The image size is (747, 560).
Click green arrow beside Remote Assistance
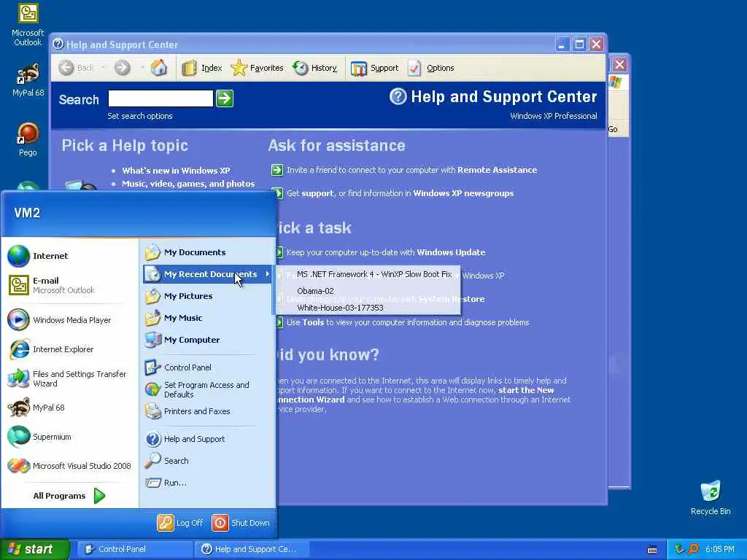point(276,170)
